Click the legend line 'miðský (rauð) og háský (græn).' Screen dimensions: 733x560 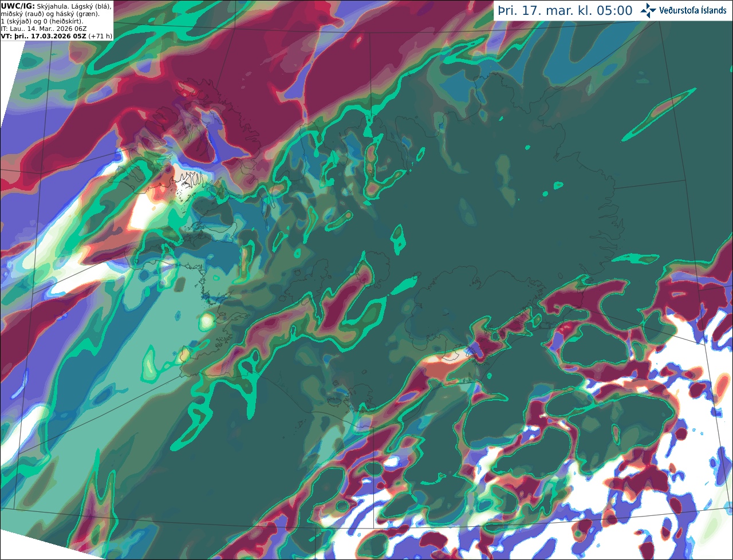(49, 14)
